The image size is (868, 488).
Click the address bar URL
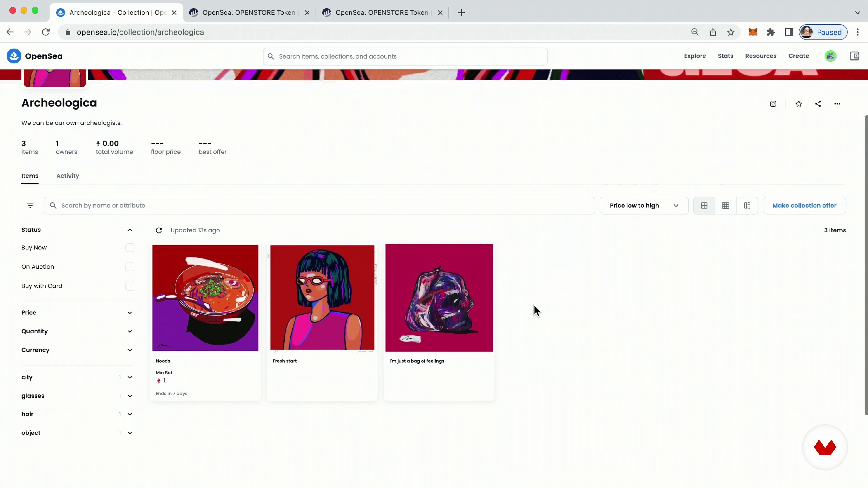[140, 32]
